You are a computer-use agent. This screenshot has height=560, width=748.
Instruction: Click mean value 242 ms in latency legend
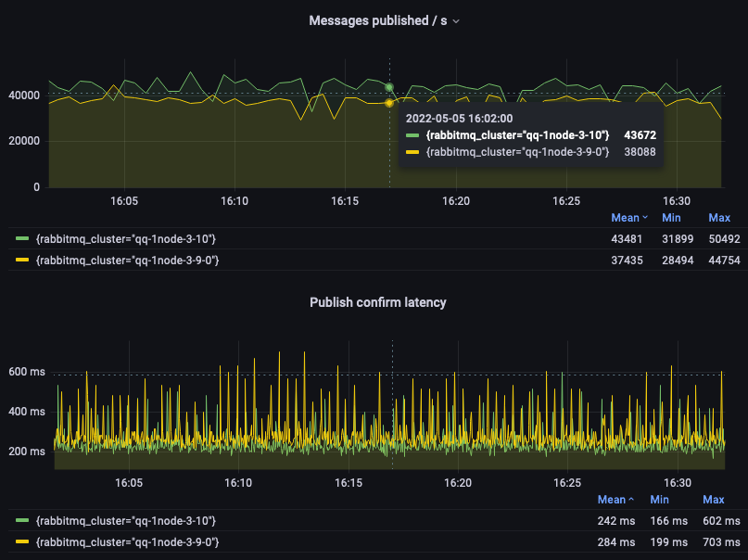coord(615,521)
